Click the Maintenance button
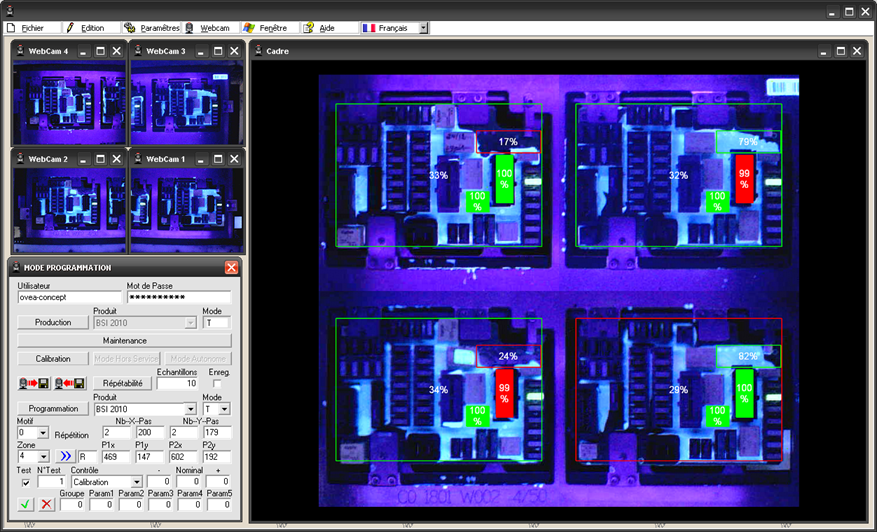 (125, 341)
